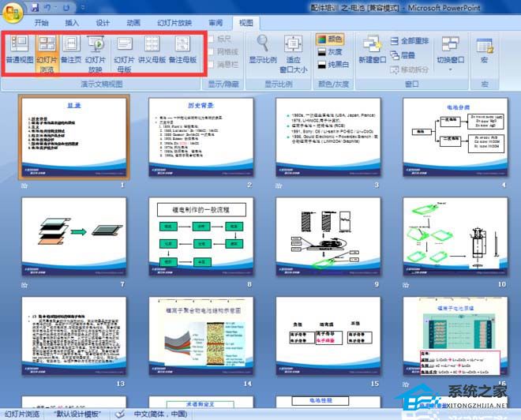Click 层叠 cascade windows
Image resolution: width=521 pixels, height=420 pixels.
tap(403, 54)
